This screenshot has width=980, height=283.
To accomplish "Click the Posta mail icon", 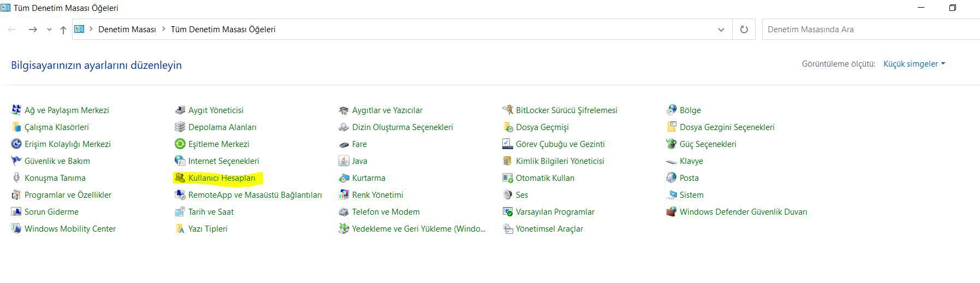I will pyautogui.click(x=671, y=178).
